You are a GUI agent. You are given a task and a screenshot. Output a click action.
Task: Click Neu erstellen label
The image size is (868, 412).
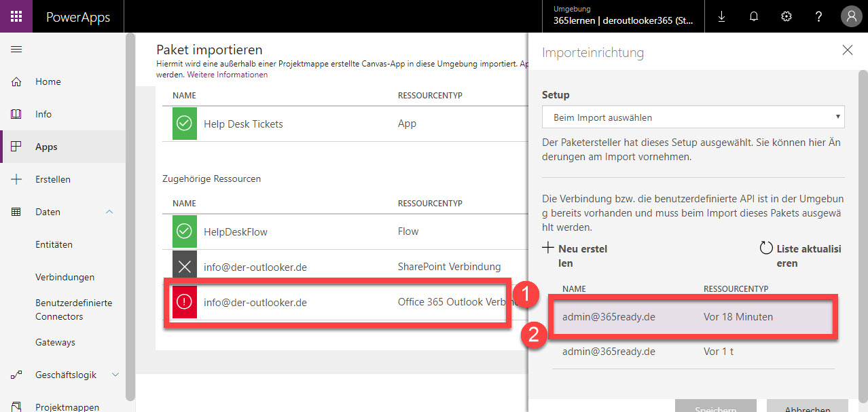(x=583, y=256)
